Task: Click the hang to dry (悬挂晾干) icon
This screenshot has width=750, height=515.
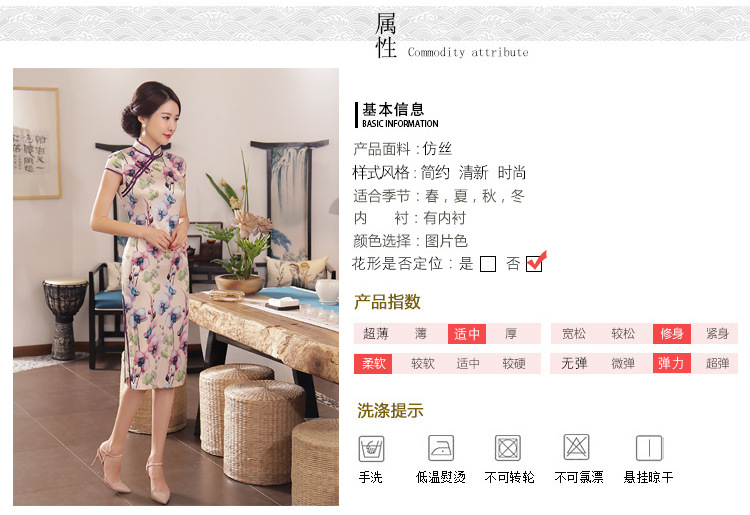Action: (649, 448)
